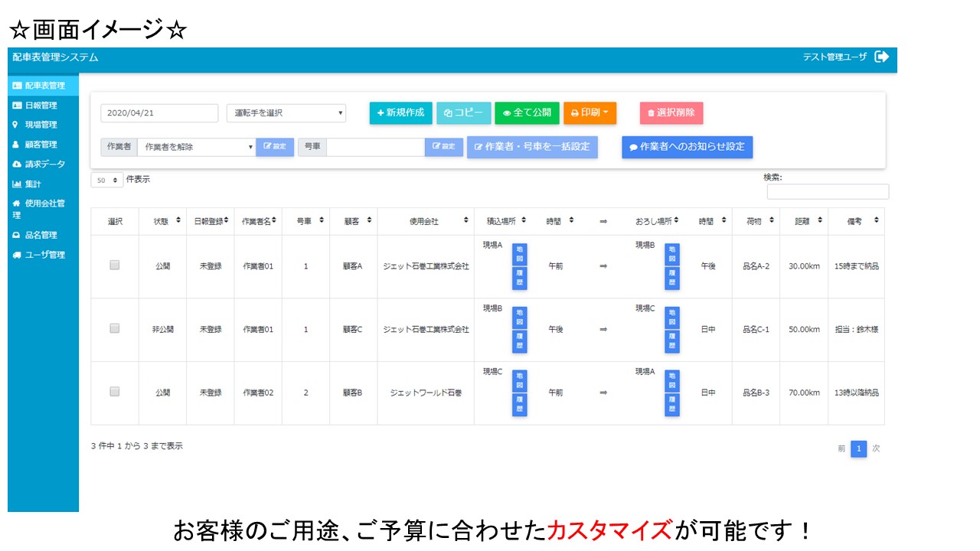Click the logout icon beside テスト管理ユーザ
The image size is (980, 551).
click(x=882, y=57)
